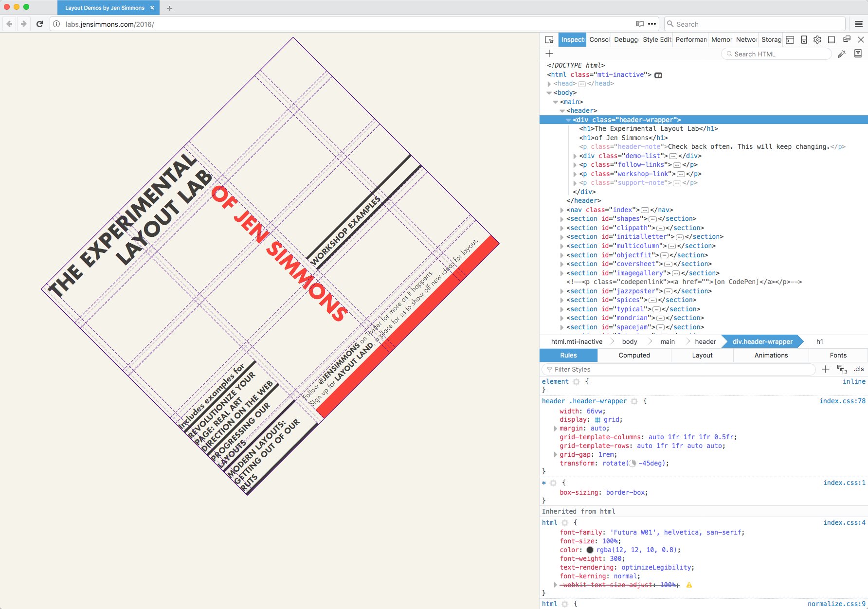This screenshot has width=868, height=609.
Task: Open index.css:1 source link
Action: [844, 483]
